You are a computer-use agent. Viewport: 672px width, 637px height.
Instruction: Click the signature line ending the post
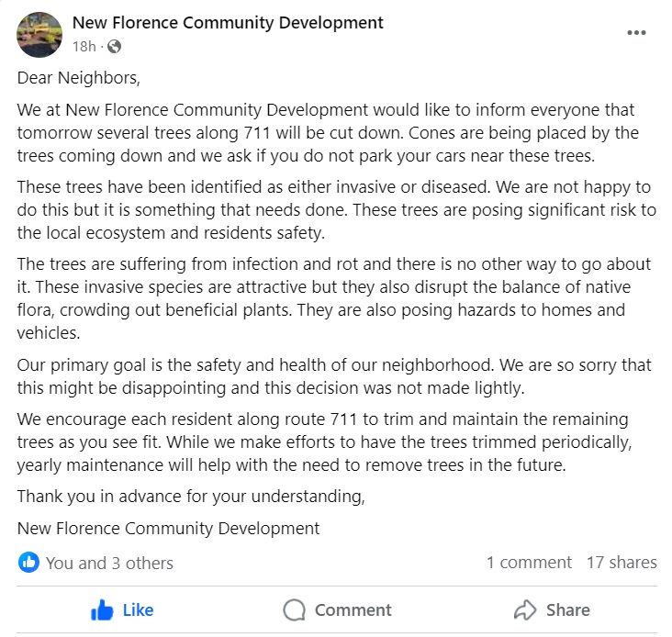[168, 528]
